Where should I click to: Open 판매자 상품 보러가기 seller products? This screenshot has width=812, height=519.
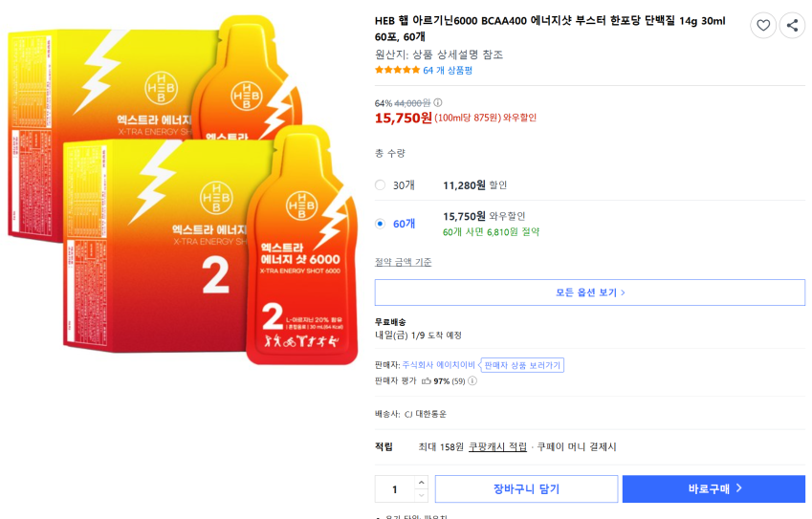522,365
